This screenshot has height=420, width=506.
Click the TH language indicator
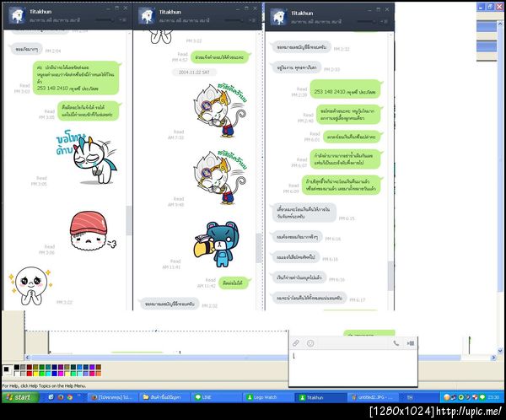[410, 397]
